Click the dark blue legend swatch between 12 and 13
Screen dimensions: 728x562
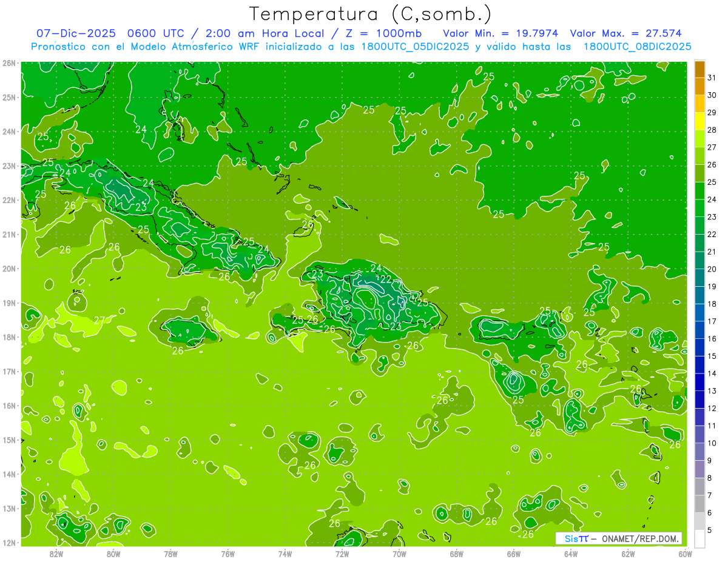point(699,400)
